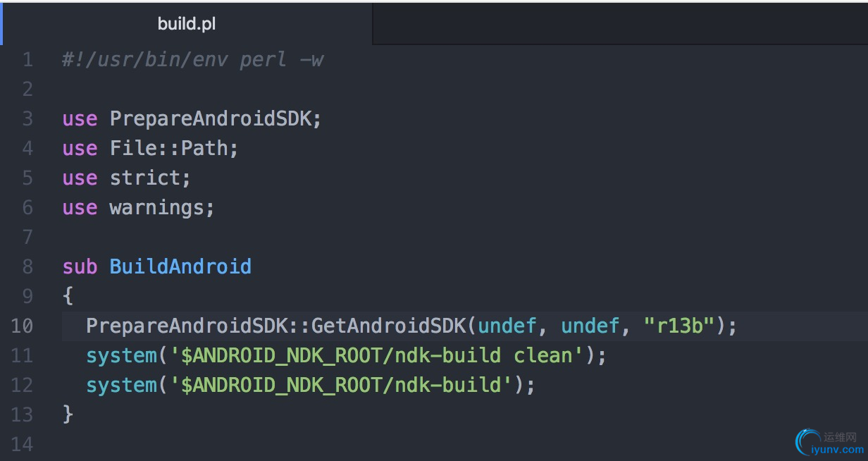868x461 pixels.
Task: Click line number 1 in the gutter
Action: (x=27, y=60)
